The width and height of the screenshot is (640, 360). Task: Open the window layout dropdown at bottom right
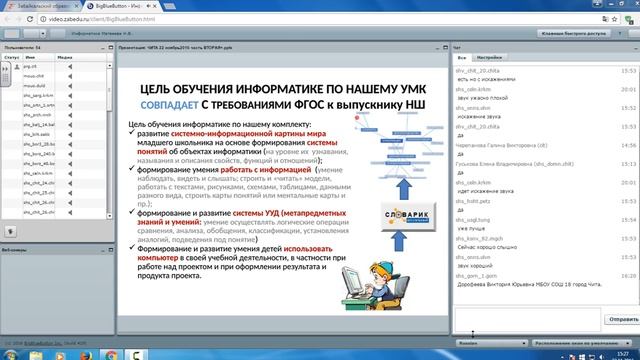[x=582, y=343]
